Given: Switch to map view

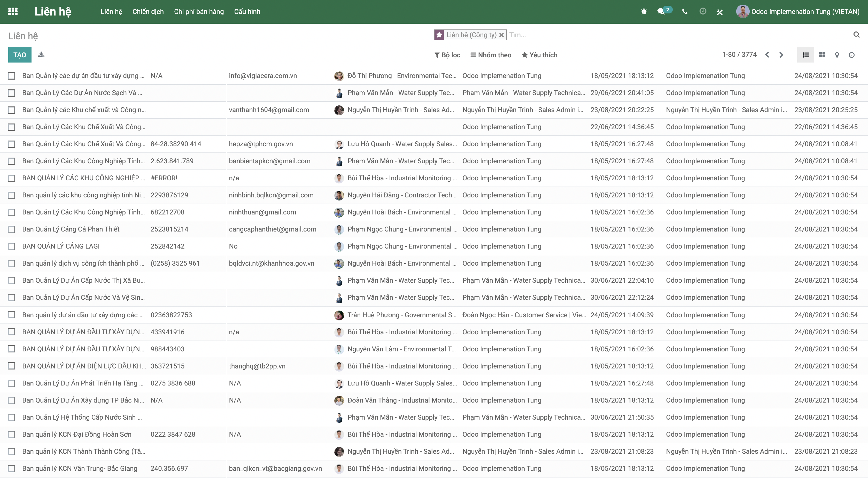Looking at the screenshot, I should coord(837,55).
